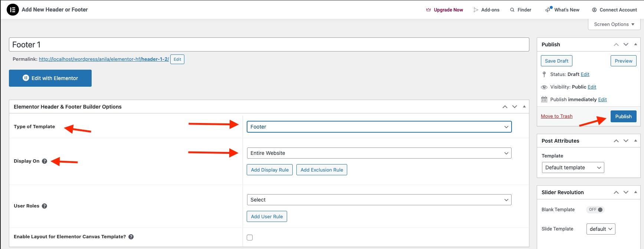Click the User Roles help question icon

click(45, 206)
